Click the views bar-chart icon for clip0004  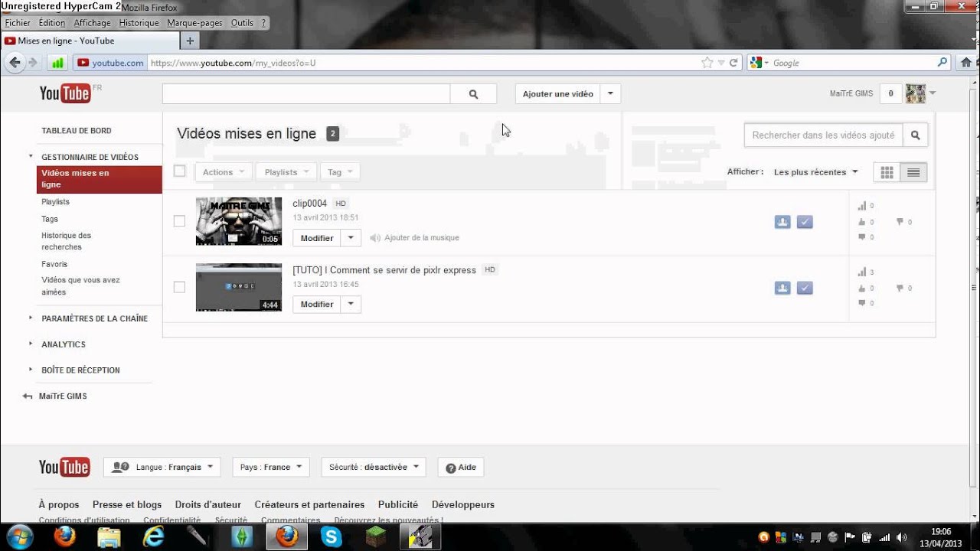point(861,206)
